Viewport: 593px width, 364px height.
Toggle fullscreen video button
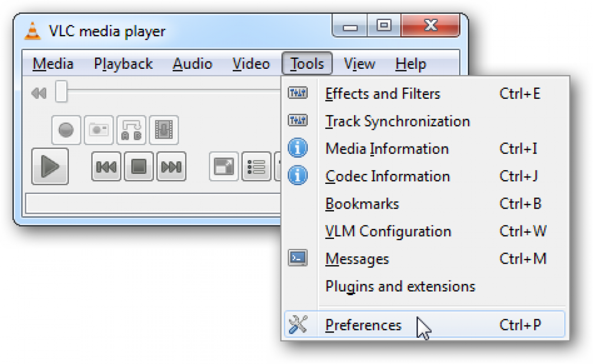point(224,167)
